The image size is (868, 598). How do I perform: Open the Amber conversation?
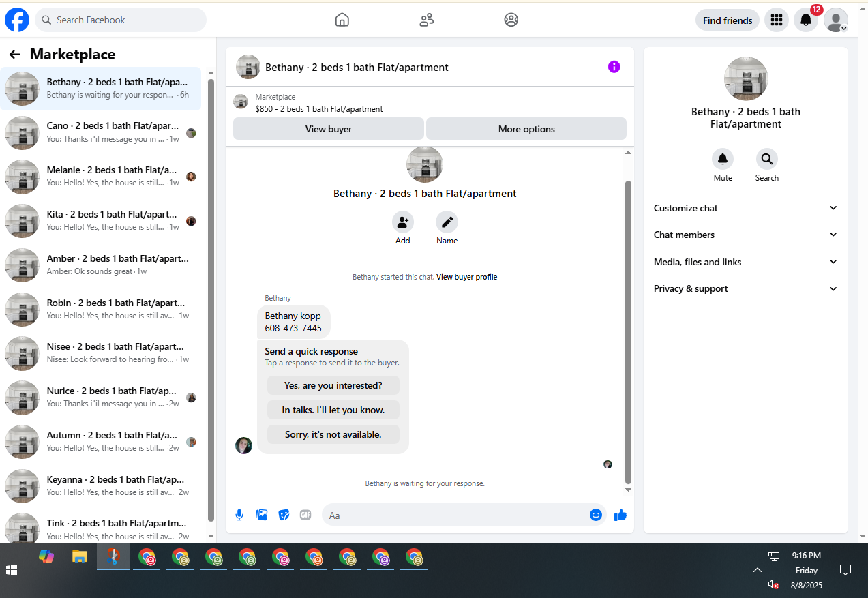(x=101, y=265)
